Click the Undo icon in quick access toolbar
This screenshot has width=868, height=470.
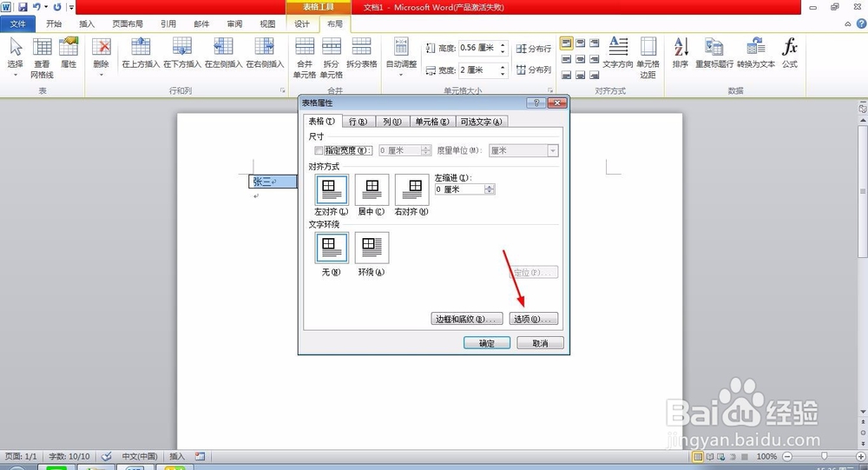tap(36, 7)
